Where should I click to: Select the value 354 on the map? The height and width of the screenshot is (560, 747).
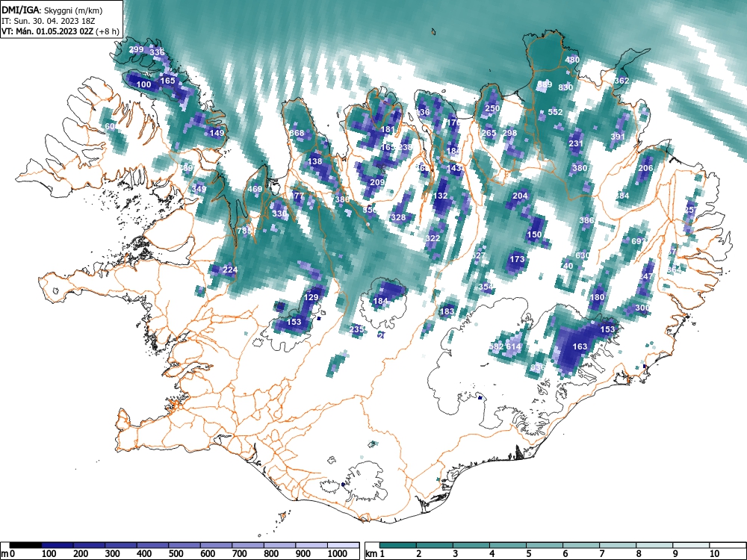486,287
